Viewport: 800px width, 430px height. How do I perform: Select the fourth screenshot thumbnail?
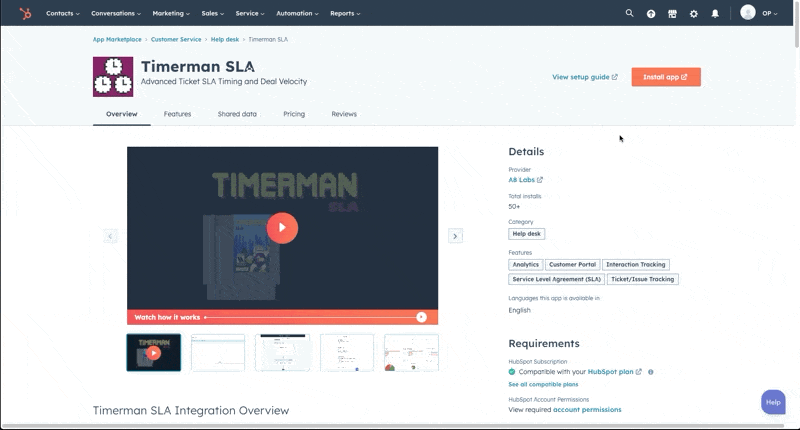pos(347,352)
